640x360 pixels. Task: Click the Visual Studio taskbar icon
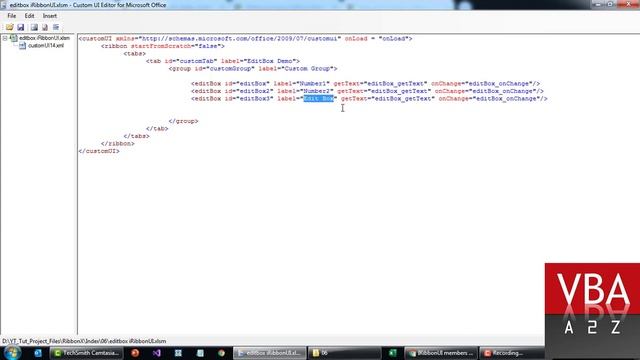tap(157, 353)
